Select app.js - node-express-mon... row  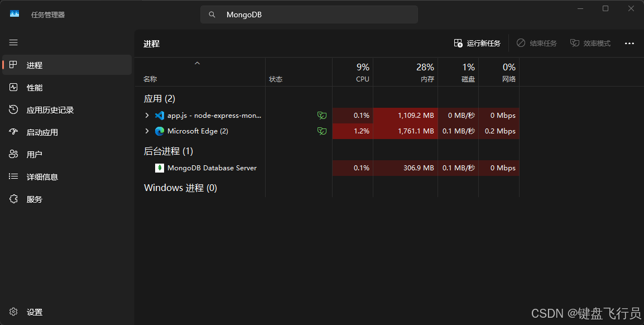tap(327, 116)
